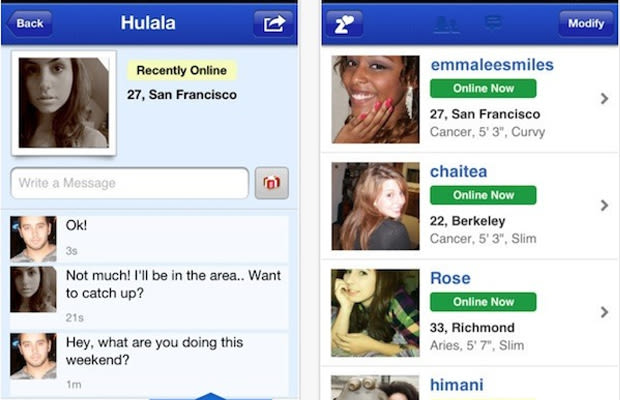This screenshot has width=620, height=400.
Task: Open himani profile name link
Action: coord(457,385)
